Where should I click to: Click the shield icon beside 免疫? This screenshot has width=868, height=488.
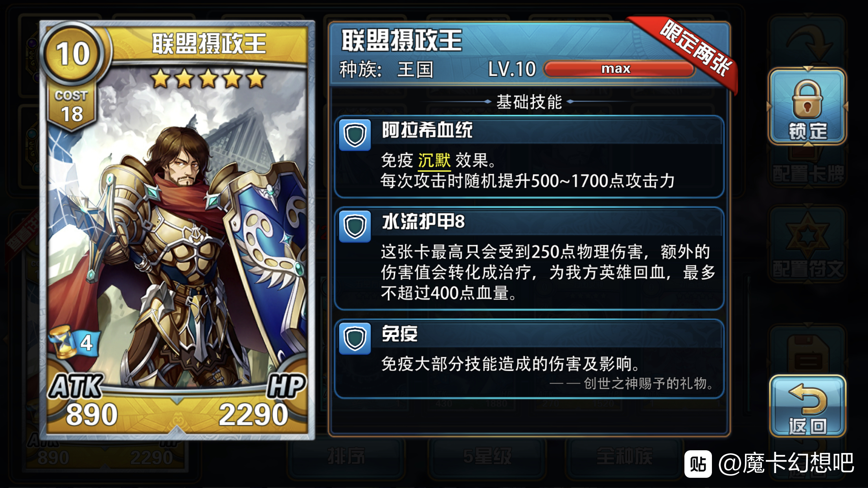point(355,339)
